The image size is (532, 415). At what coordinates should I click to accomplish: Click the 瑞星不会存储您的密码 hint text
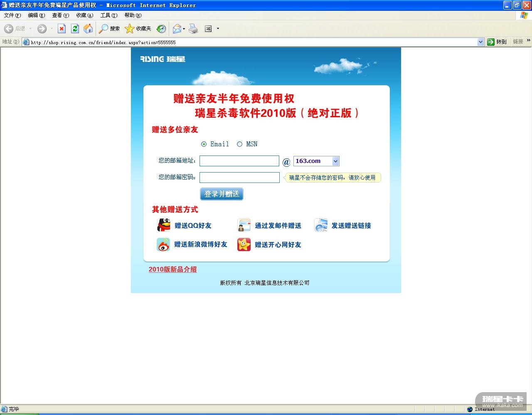[x=332, y=178]
